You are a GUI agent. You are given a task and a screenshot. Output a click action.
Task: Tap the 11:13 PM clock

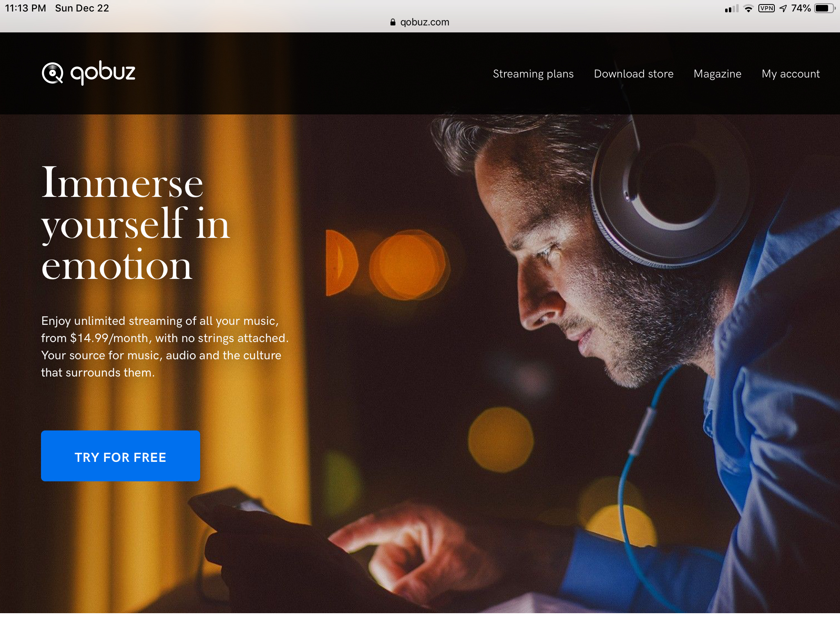pyautogui.click(x=25, y=8)
